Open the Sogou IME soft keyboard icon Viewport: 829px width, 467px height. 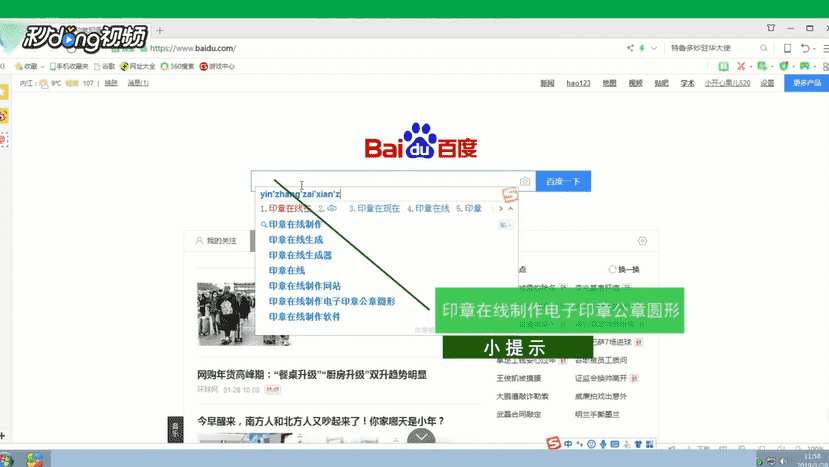click(x=615, y=444)
